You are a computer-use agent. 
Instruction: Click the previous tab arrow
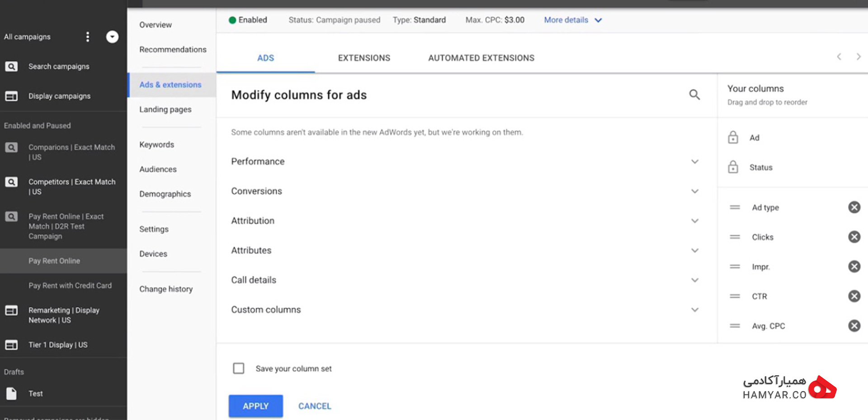[839, 57]
